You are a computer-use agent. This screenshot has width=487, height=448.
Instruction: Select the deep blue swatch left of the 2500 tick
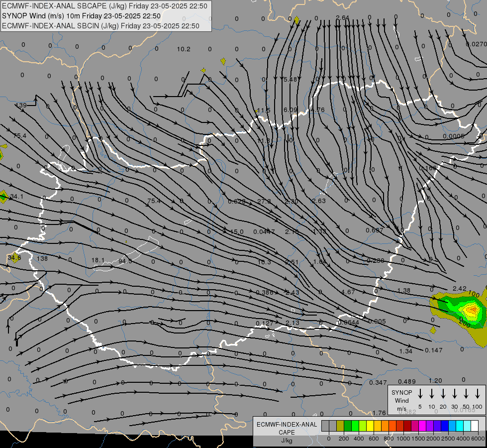pyautogui.click(x=444, y=426)
